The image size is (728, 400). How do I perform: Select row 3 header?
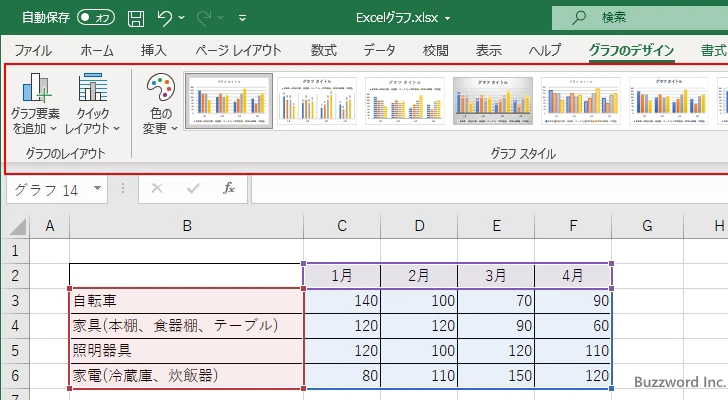pyautogui.click(x=15, y=301)
